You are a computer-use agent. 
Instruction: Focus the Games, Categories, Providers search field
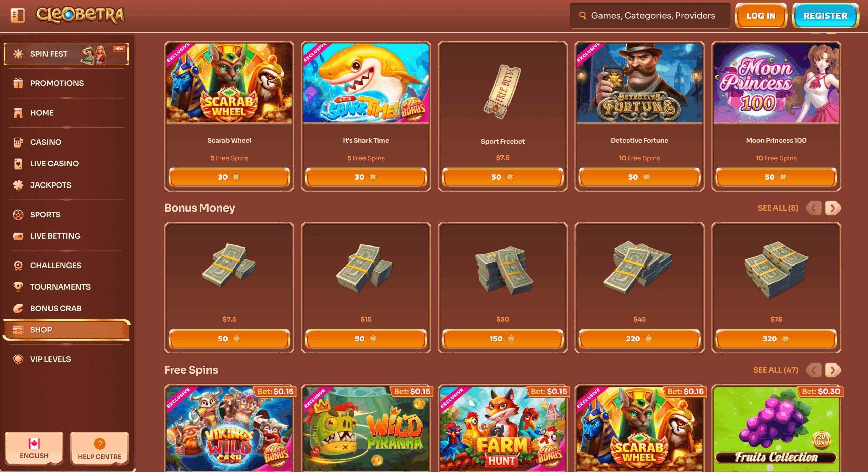click(x=650, y=16)
